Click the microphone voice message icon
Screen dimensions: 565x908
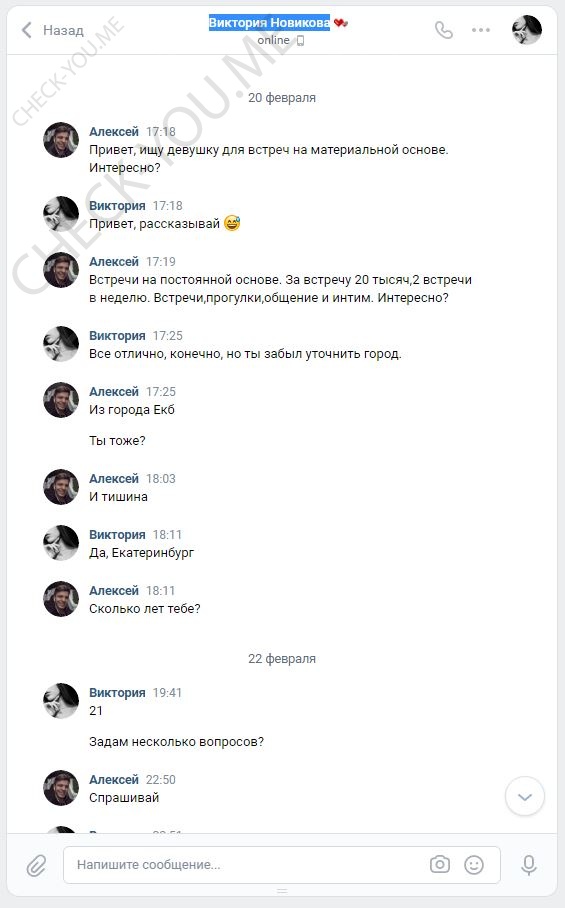pyautogui.click(x=528, y=865)
